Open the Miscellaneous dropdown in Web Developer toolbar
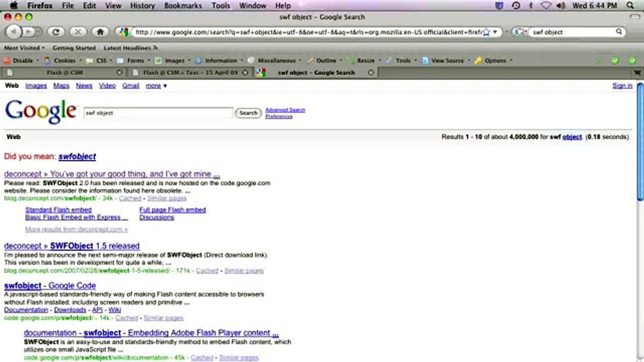 (x=275, y=60)
